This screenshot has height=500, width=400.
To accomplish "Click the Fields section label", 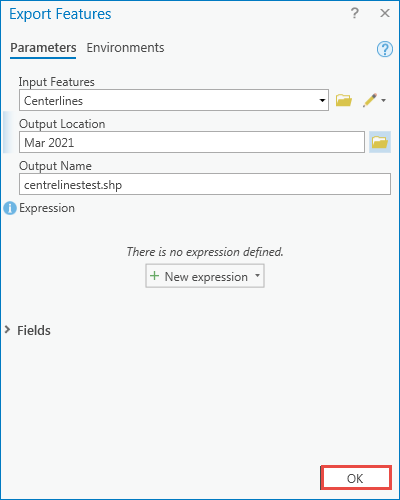I will 34,330.
